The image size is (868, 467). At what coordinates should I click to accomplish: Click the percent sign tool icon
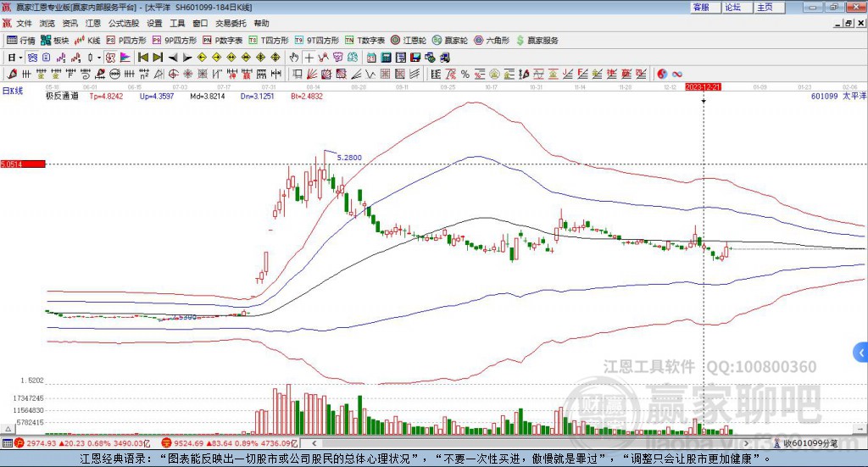[465, 74]
